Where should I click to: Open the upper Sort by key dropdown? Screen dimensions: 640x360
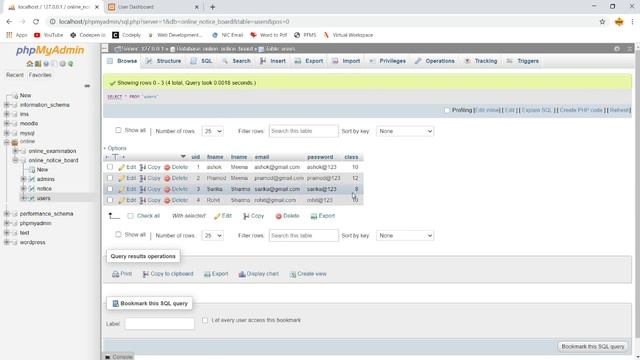pos(405,131)
